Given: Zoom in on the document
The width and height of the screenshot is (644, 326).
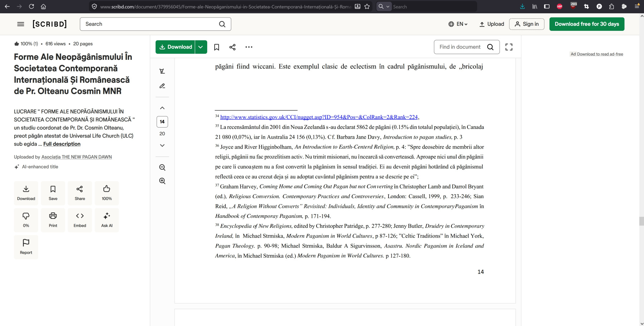Looking at the screenshot, I should pos(162,181).
